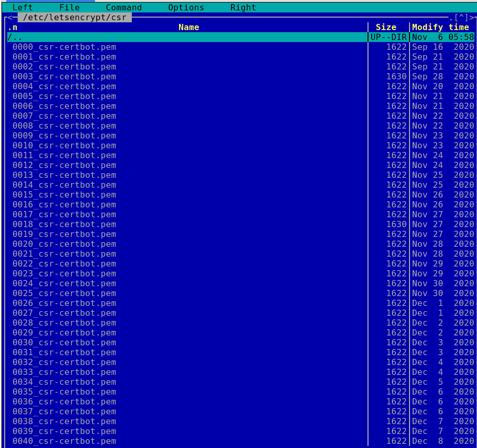This screenshot has width=477, height=448.
Task: Open the Options menu
Action: point(186,7)
